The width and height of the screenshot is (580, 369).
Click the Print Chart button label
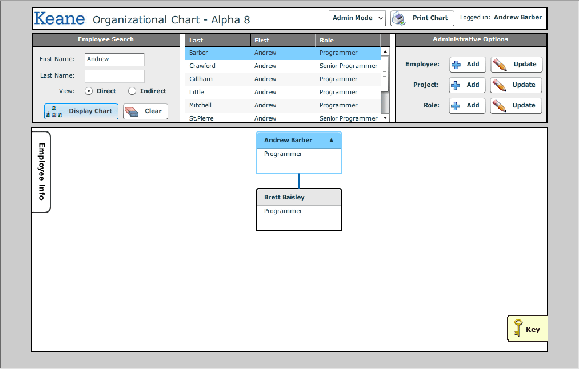(x=430, y=18)
